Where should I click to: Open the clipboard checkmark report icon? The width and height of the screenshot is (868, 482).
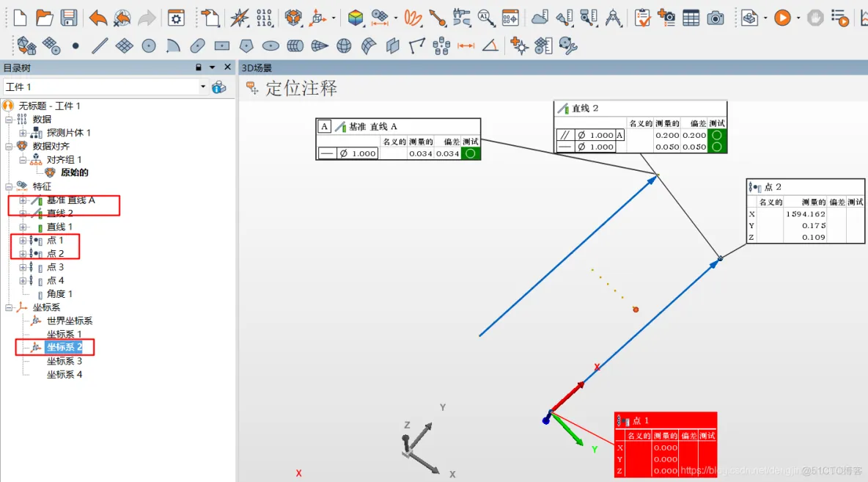coord(642,18)
